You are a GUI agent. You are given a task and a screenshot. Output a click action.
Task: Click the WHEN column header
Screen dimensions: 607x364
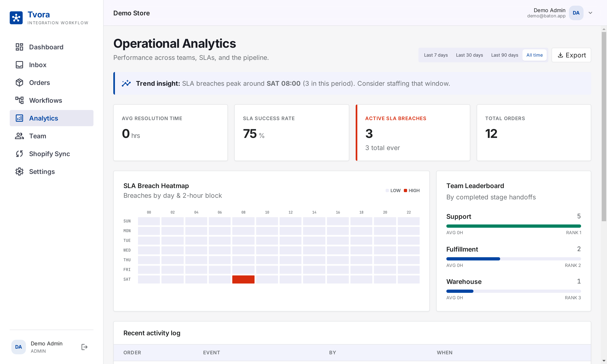[x=445, y=352]
